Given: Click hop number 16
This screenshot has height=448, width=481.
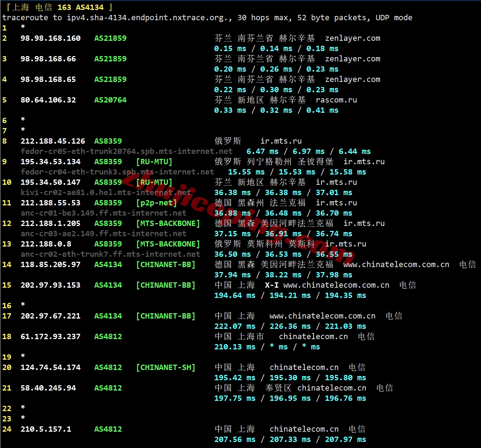Looking at the screenshot, I should 7,306.
